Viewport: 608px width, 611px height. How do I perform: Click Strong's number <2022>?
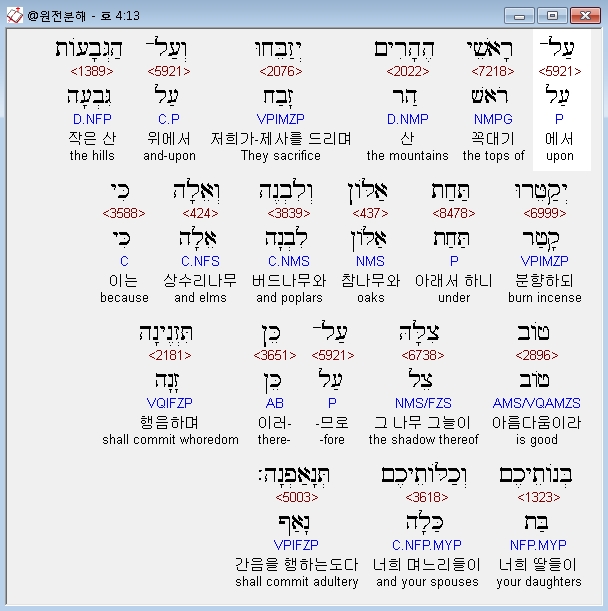click(408, 71)
